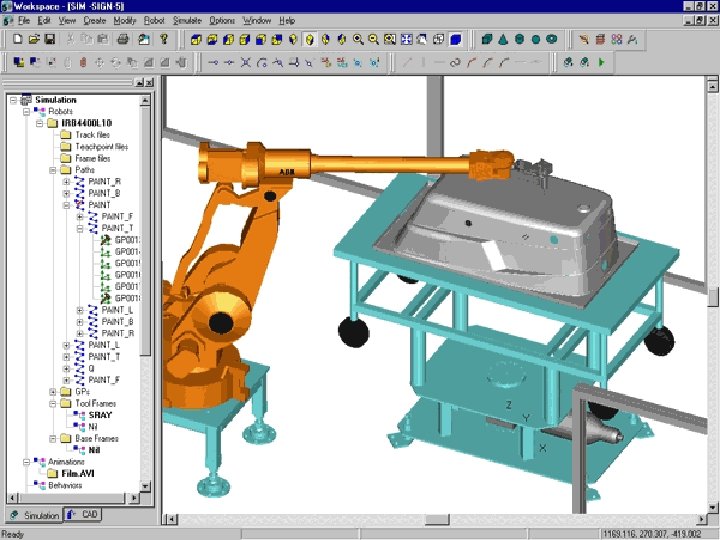Click the Print toolbar icon
720x540 pixels.
[x=123, y=39]
